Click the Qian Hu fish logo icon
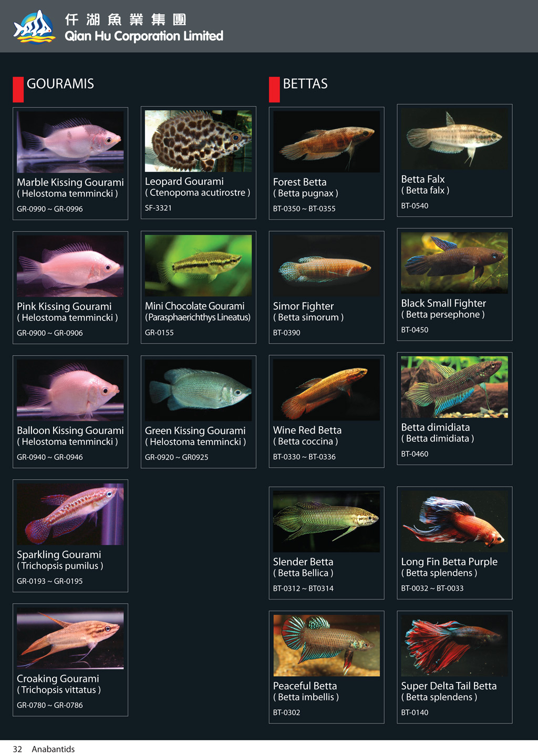The width and height of the screenshot is (538, 756). (34, 27)
